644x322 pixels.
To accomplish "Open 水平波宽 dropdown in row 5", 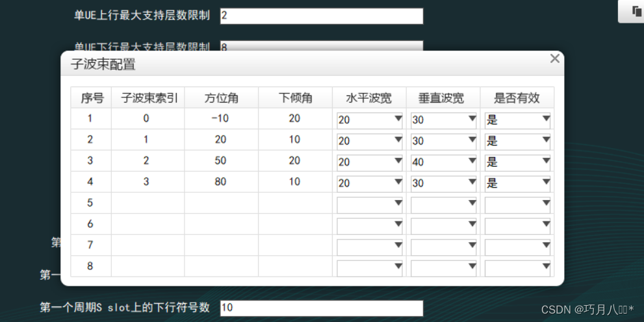I will [x=369, y=204].
